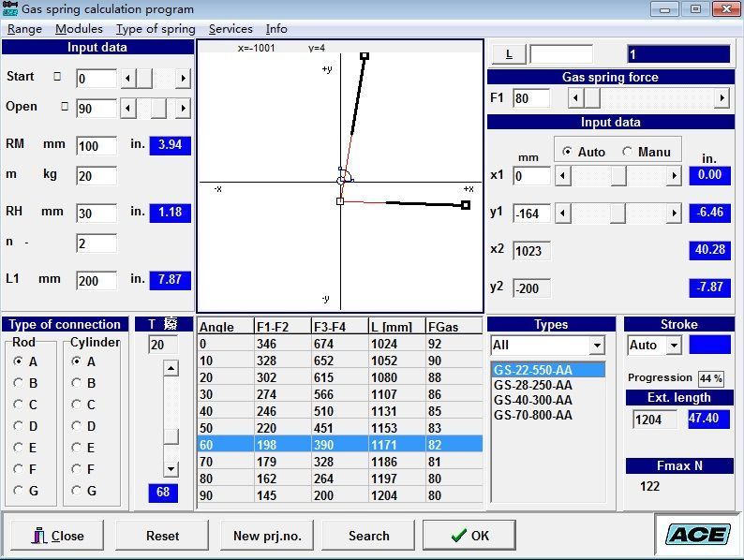
Task: Select the Angle 0 table row
Action: coord(340,344)
